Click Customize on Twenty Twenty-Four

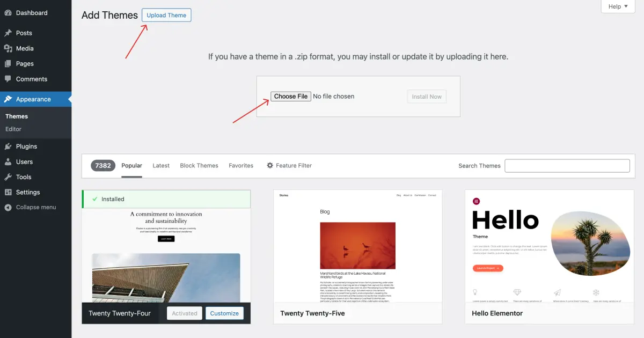(x=224, y=313)
